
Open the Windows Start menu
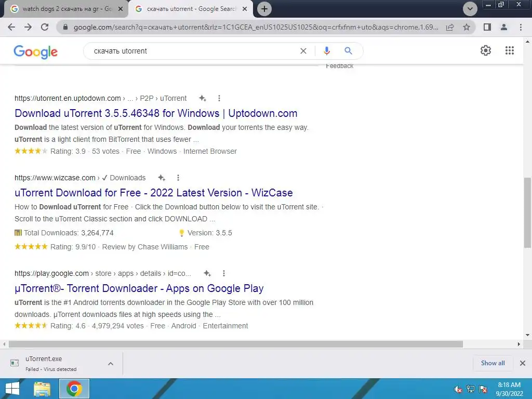[x=12, y=389]
